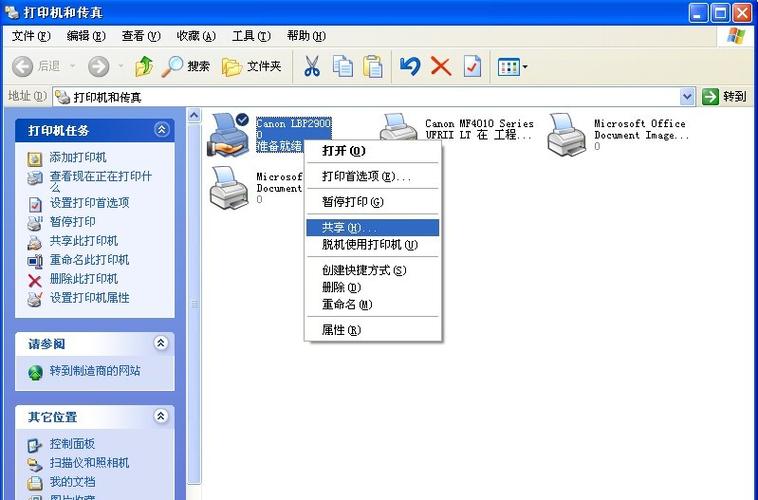Open the Back button history dropdown

(73, 66)
